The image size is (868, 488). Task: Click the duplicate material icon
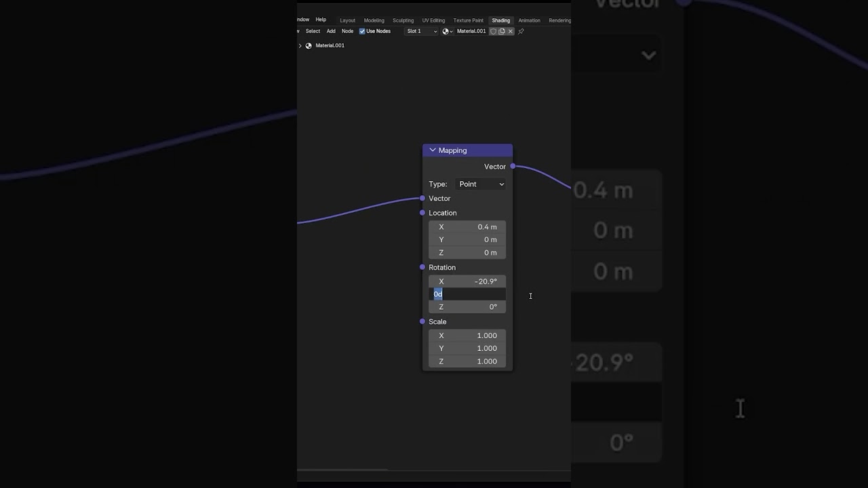[502, 31]
